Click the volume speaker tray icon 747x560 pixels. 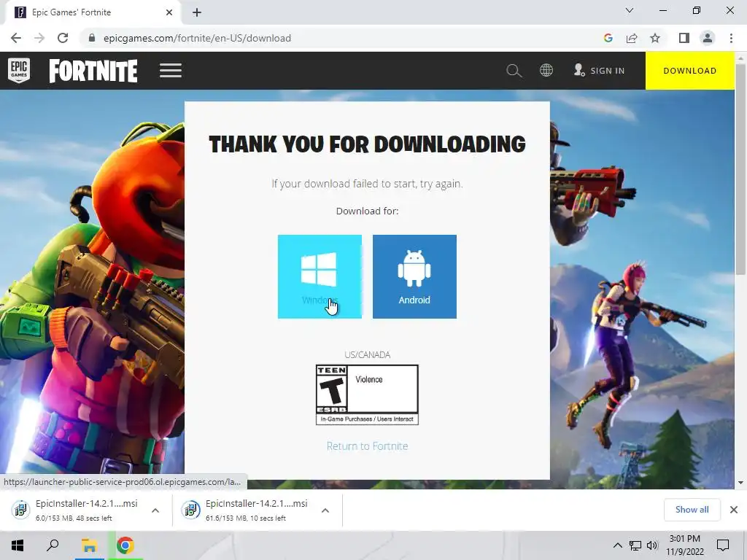[652, 545]
